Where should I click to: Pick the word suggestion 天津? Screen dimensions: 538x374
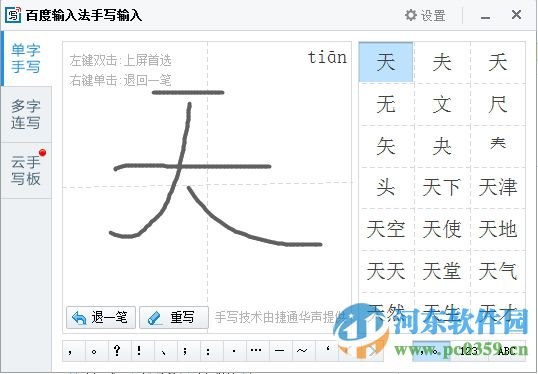pyautogui.click(x=498, y=187)
